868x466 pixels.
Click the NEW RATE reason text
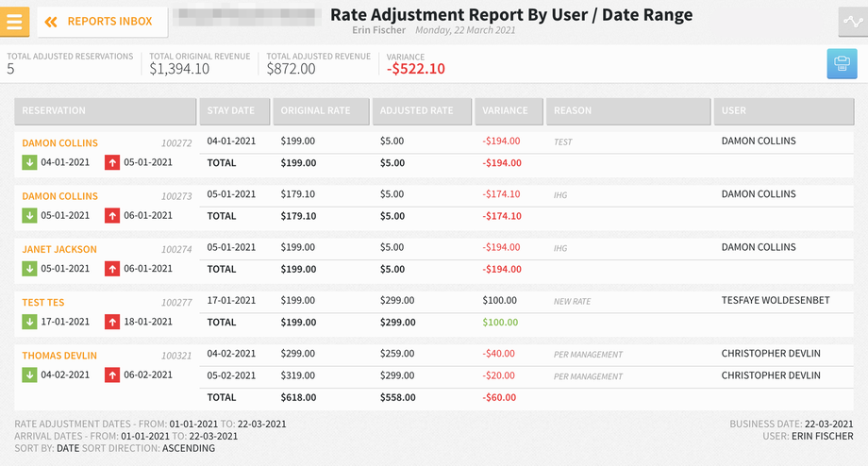(x=573, y=302)
